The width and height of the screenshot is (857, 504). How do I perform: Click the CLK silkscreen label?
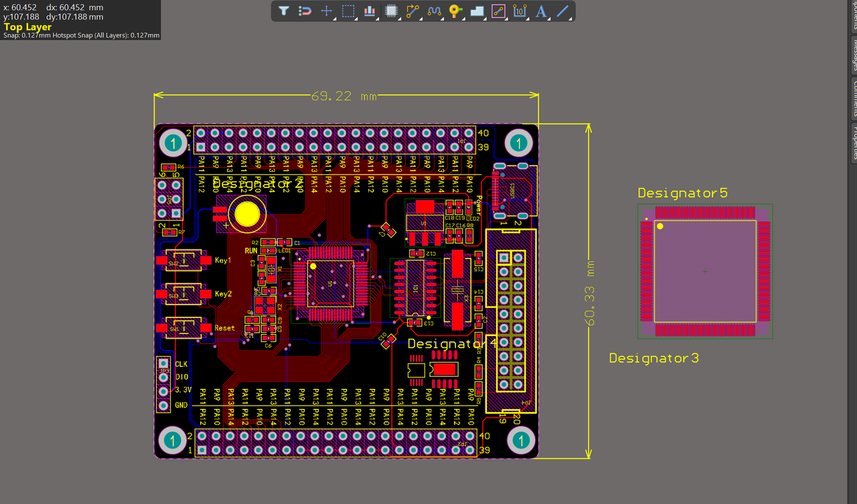(181, 364)
